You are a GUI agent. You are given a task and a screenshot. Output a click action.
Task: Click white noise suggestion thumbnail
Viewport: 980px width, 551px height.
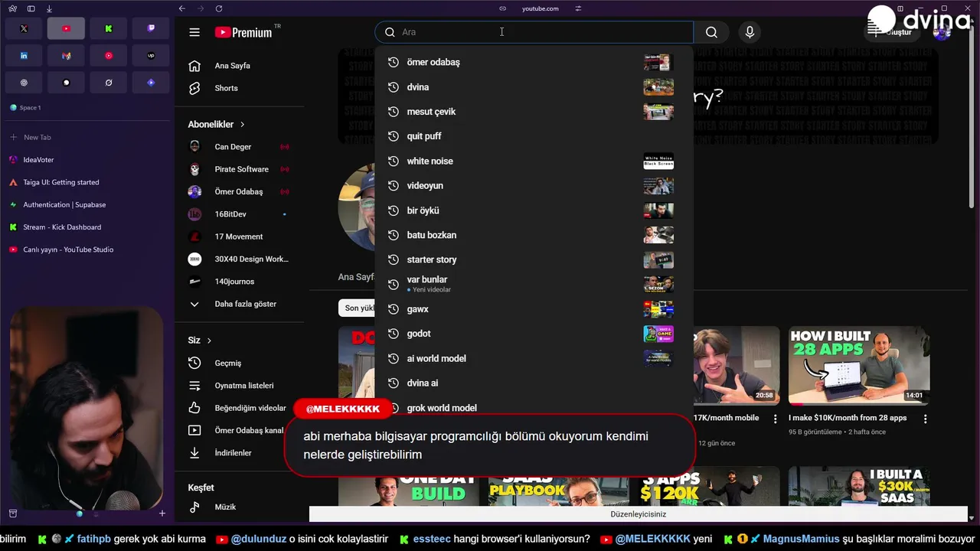[658, 161]
